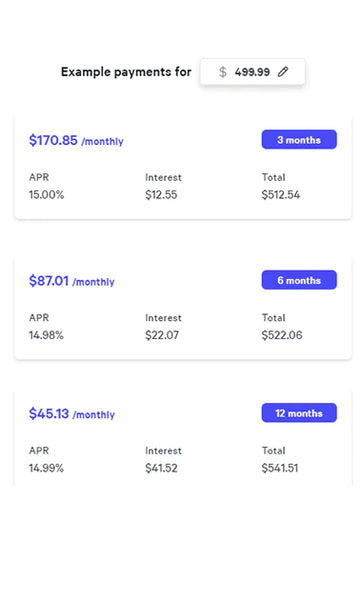This screenshot has height=600, width=362.
Task: Click the 15.00% APR value
Action: coord(46,195)
